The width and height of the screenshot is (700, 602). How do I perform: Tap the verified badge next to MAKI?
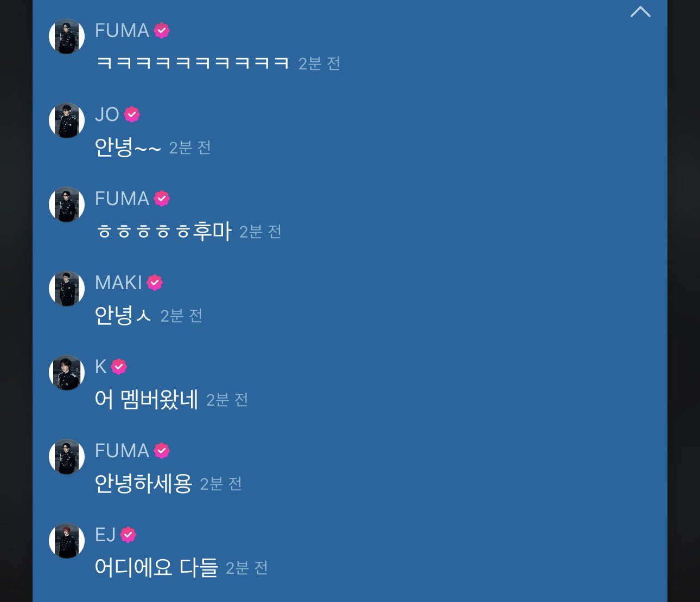pos(155,283)
